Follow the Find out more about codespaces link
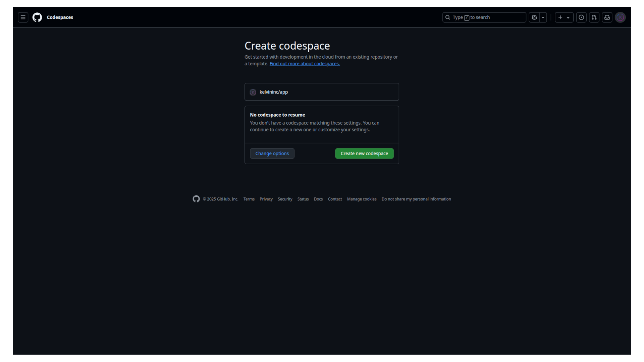 (304, 63)
